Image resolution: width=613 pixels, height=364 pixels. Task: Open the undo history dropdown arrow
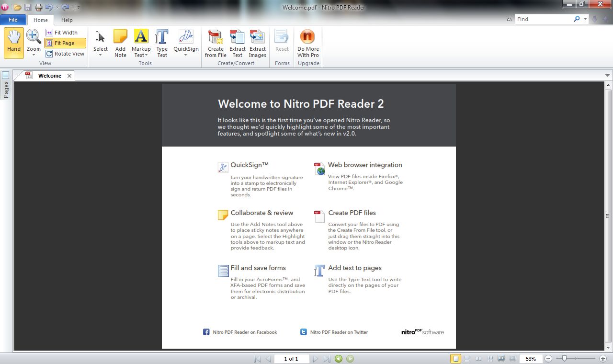[x=57, y=8]
